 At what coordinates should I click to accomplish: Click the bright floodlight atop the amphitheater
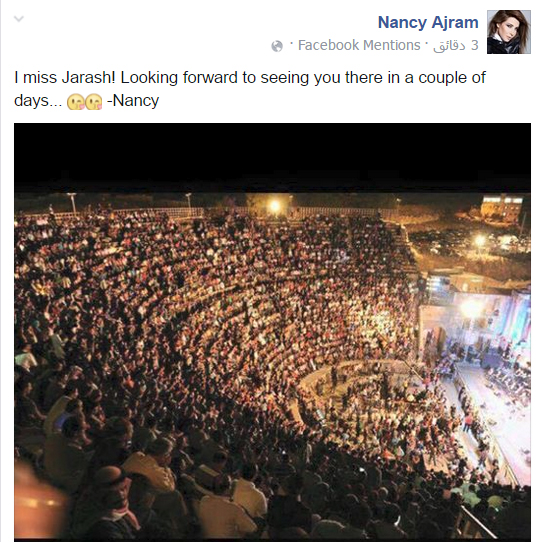275,206
